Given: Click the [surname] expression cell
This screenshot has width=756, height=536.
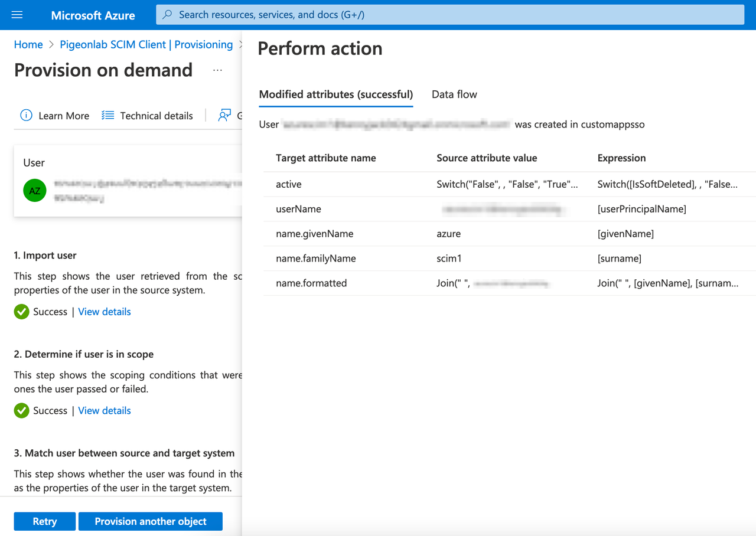Looking at the screenshot, I should [620, 259].
